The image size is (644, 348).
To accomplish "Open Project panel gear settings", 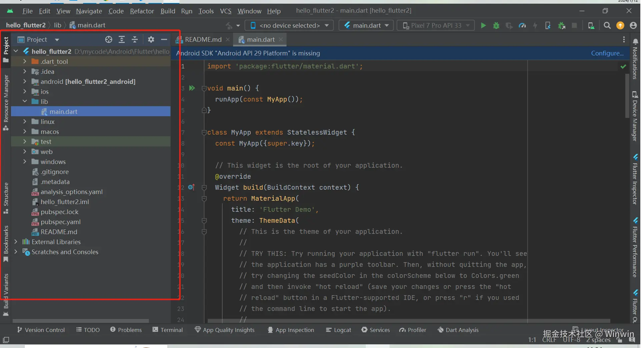I will click(x=151, y=39).
